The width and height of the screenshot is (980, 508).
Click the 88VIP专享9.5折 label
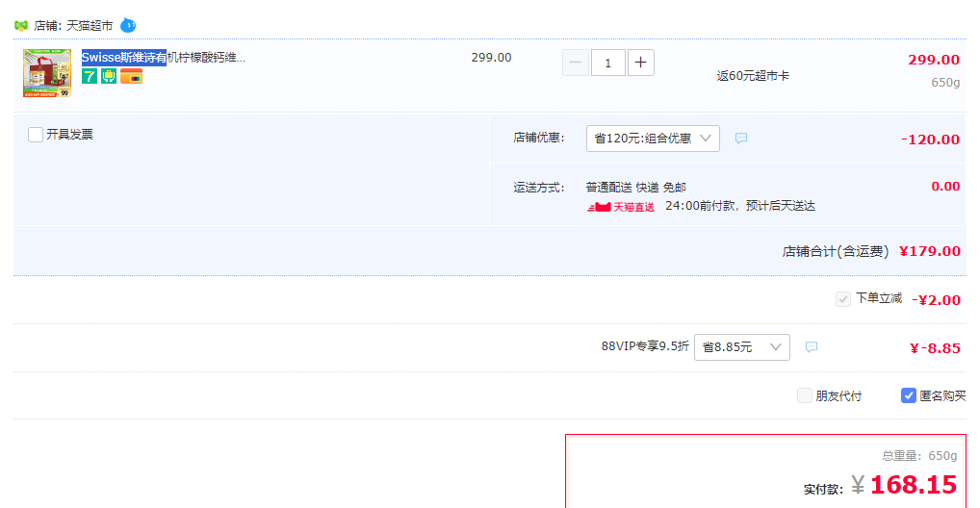tap(645, 346)
